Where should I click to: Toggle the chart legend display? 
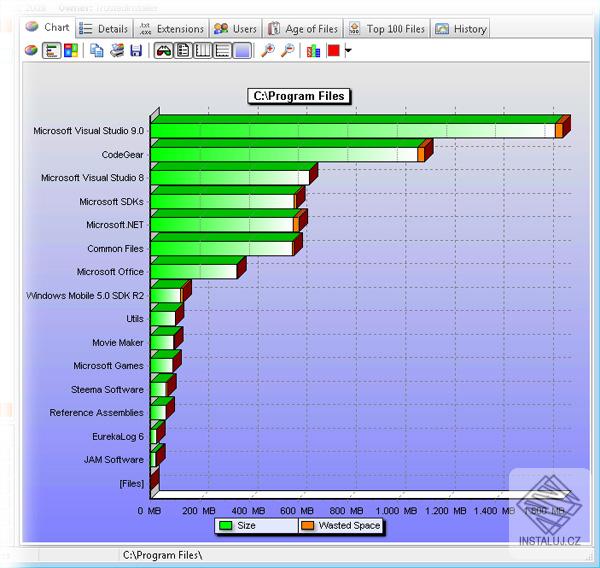(x=183, y=50)
